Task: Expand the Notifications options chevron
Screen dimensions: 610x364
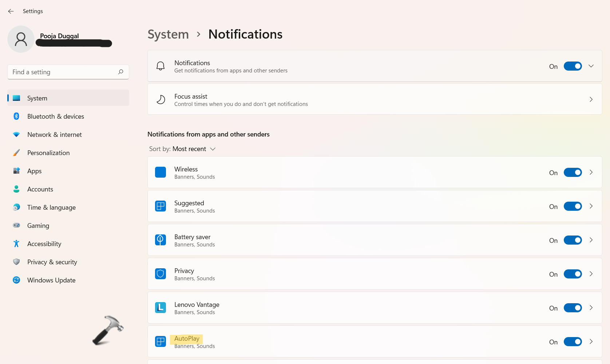Action: tap(591, 66)
